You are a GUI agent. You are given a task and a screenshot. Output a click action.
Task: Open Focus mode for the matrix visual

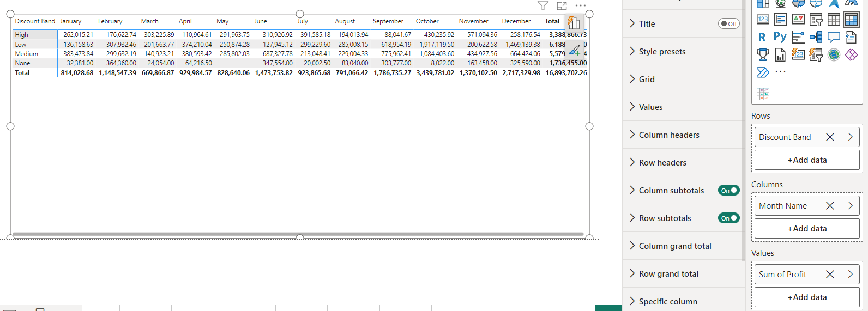tap(562, 5)
